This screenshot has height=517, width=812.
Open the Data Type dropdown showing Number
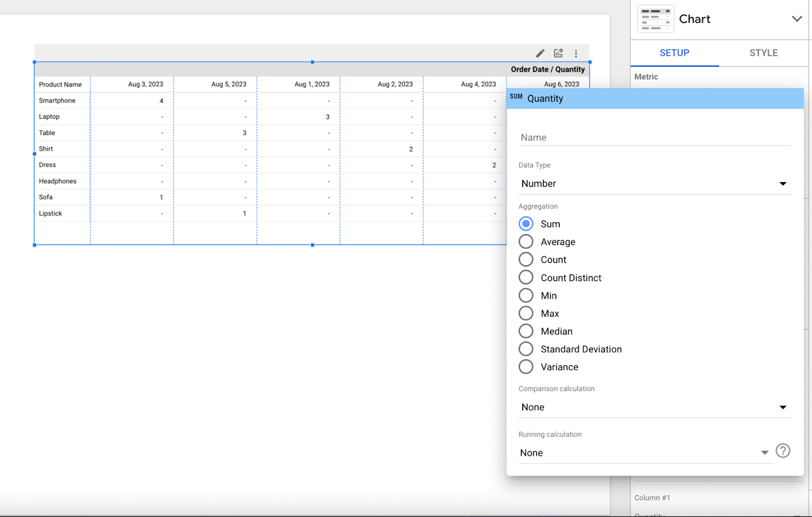[x=783, y=184]
